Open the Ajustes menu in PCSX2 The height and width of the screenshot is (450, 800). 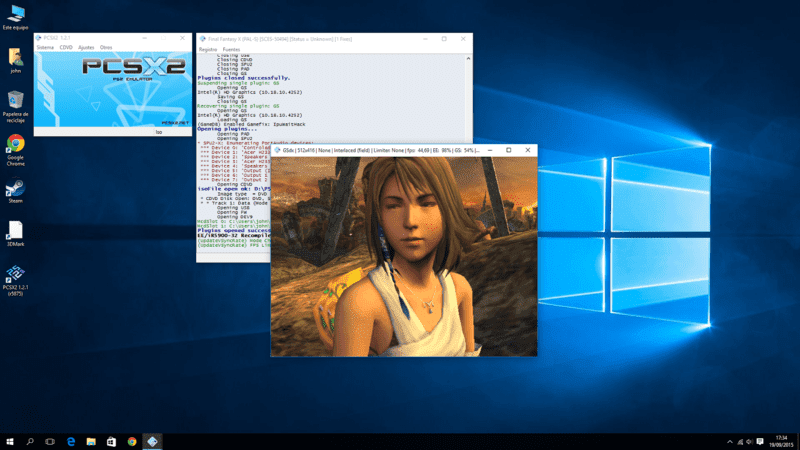(86, 47)
